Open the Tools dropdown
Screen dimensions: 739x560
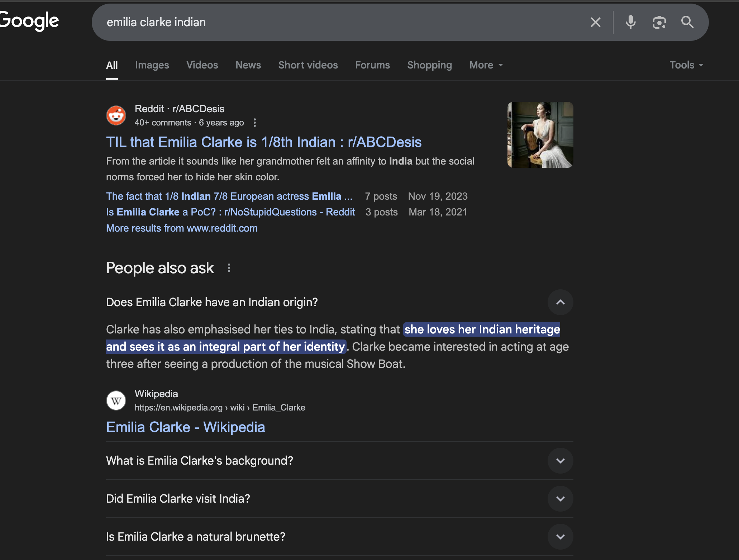pyautogui.click(x=686, y=65)
